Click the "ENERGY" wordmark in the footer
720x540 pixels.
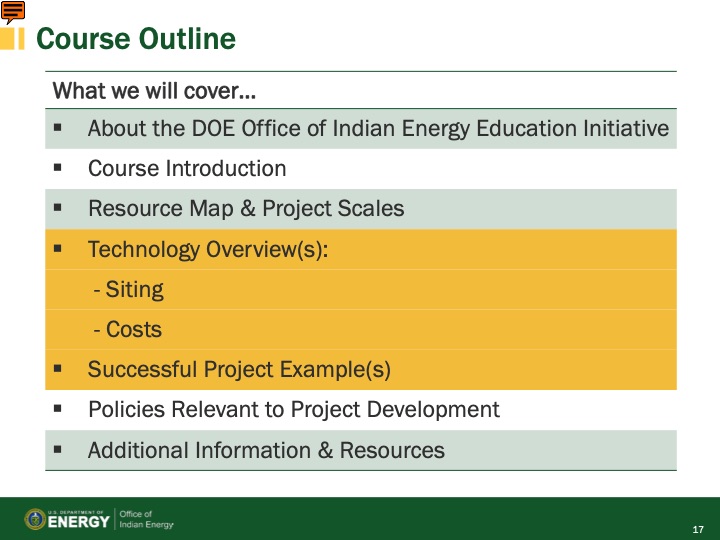click(78, 522)
